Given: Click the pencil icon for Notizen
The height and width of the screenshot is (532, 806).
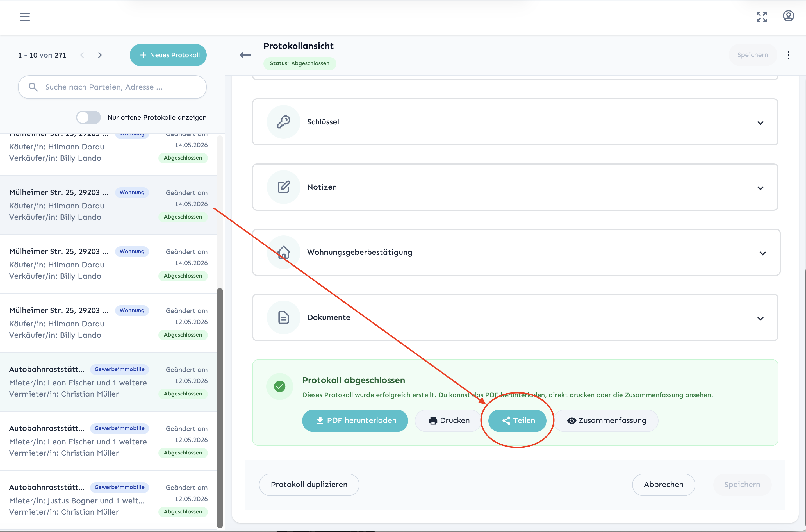Looking at the screenshot, I should click(284, 187).
